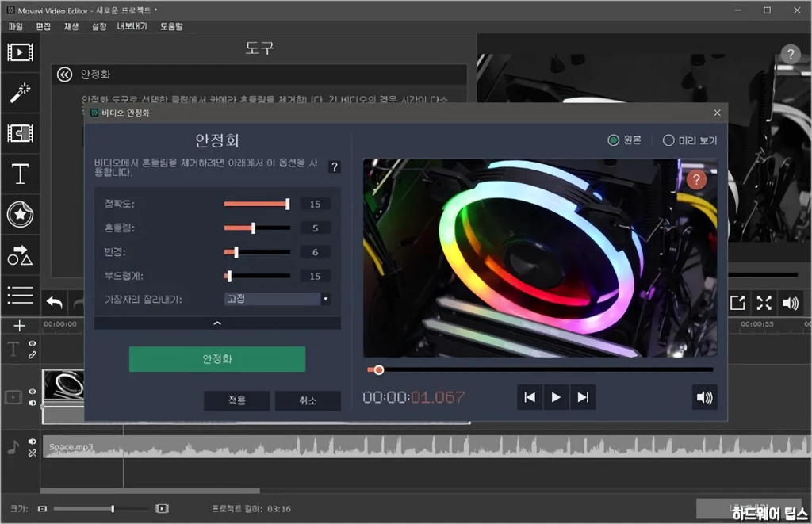The width and height of the screenshot is (812, 524).
Task: Click undo arrow in timeline toolbar
Action: coord(54,302)
